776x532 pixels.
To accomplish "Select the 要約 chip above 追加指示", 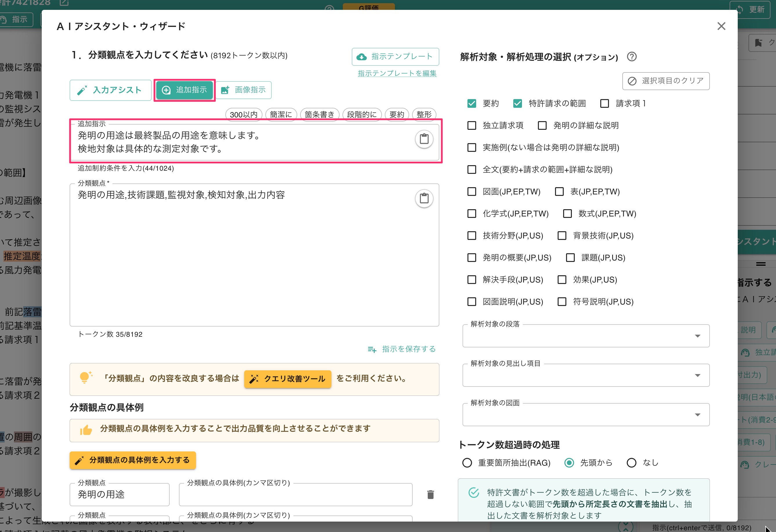I will pos(397,114).
